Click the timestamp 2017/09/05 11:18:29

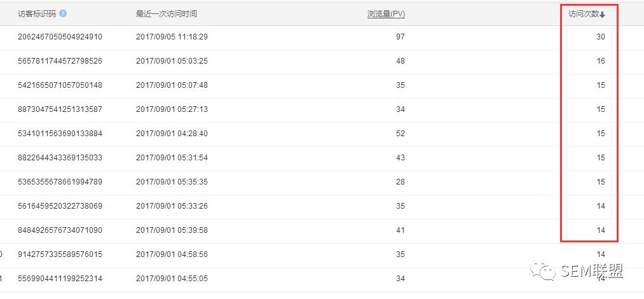(x=172, y=37)
